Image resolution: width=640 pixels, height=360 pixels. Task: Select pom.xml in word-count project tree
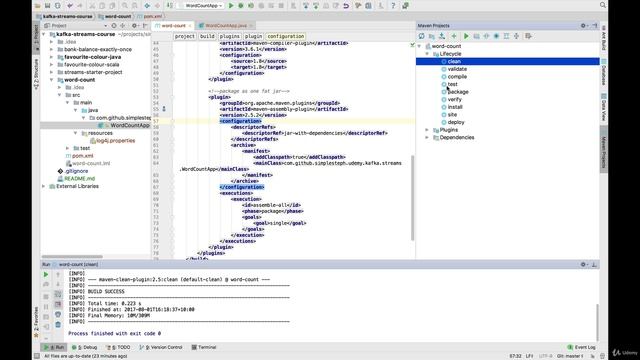click(x=82, y=156)
